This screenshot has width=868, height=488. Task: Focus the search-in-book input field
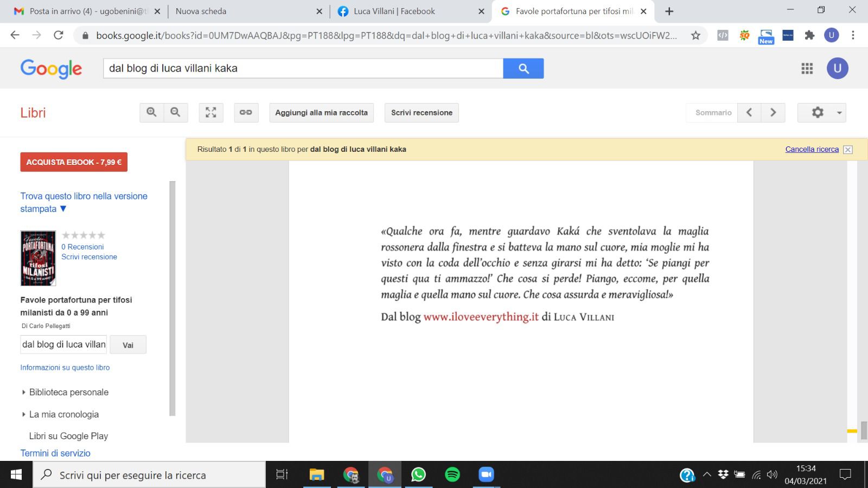pos(63,344)
